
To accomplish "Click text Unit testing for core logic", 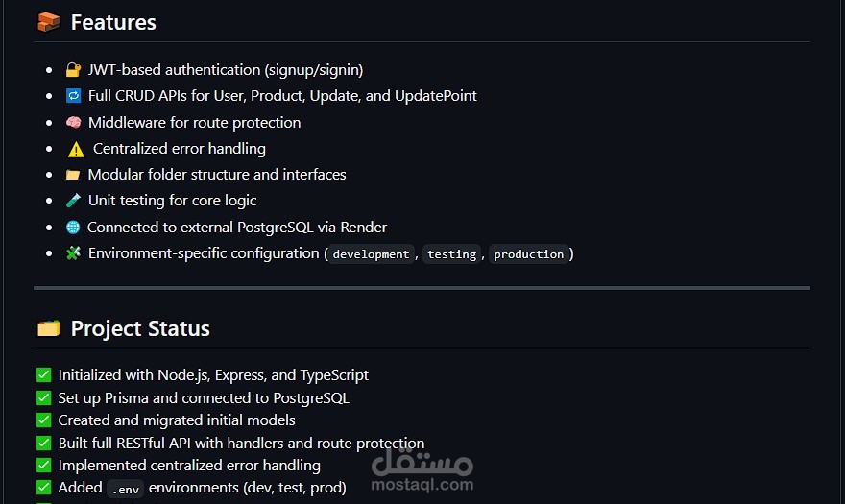I will (173, 201).
